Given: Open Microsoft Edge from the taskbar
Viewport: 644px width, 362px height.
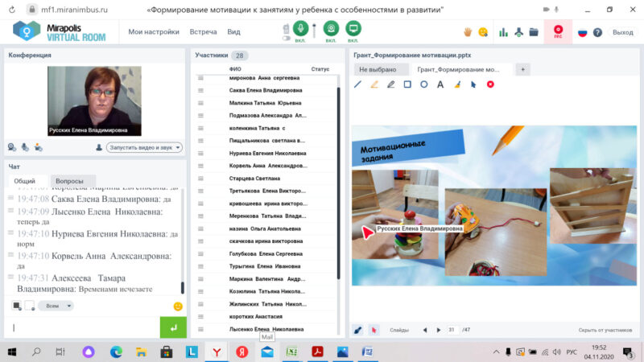Looking at the screenshot, I should click(116, 352).
